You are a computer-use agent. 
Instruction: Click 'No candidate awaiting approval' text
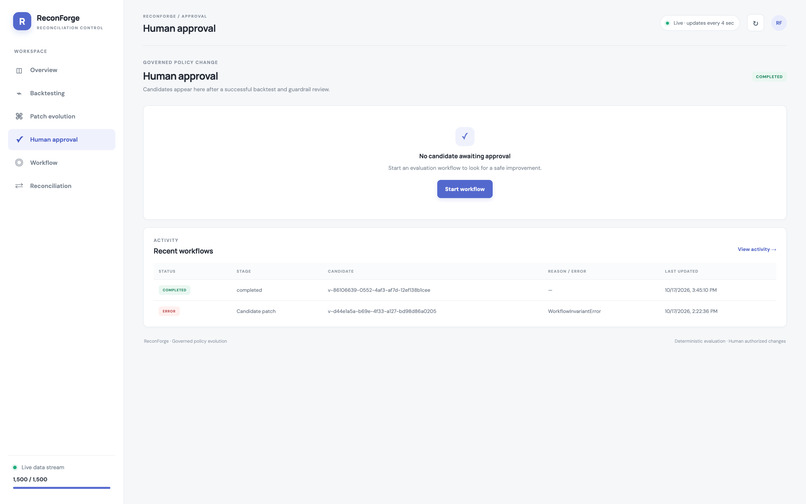(465, 156)
